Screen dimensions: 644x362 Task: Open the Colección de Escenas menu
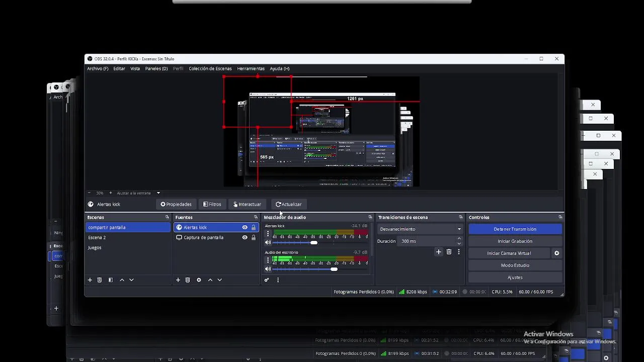(210, 68)
